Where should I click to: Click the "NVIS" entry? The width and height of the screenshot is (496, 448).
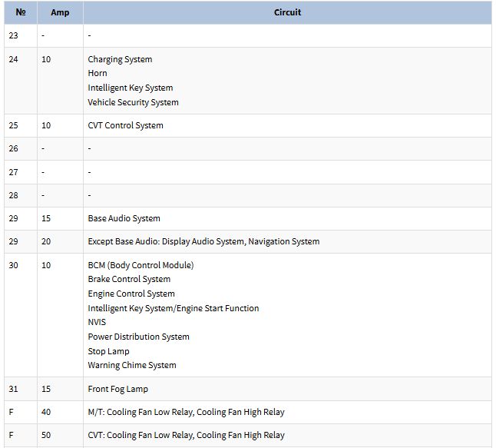coord(97,322)
